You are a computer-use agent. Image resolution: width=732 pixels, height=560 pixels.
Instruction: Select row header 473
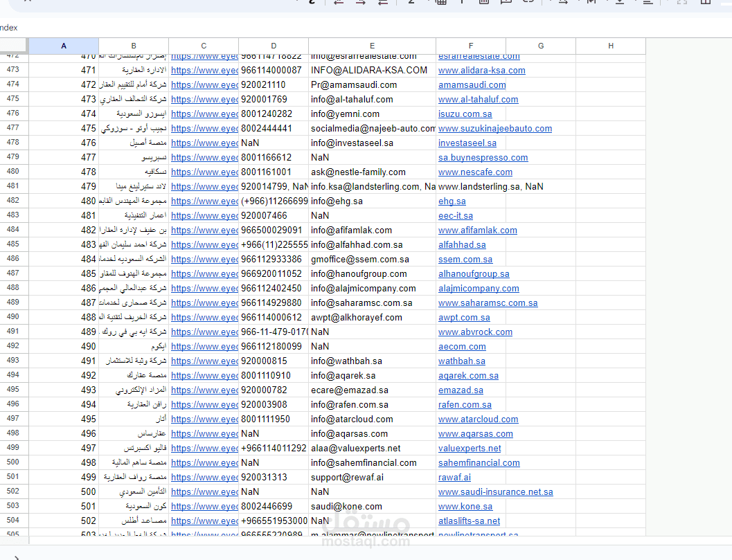pyautogui.click(x=14, y=69)
